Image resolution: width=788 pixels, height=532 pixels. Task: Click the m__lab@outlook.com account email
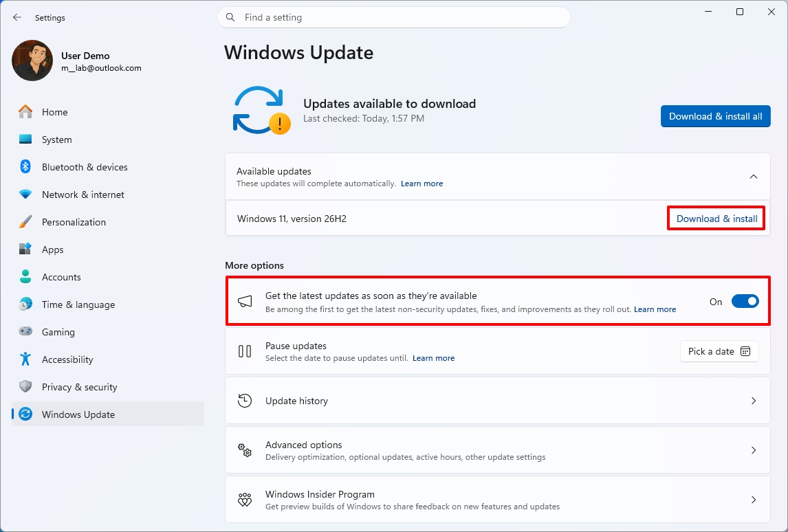click(x=101, y=68)
